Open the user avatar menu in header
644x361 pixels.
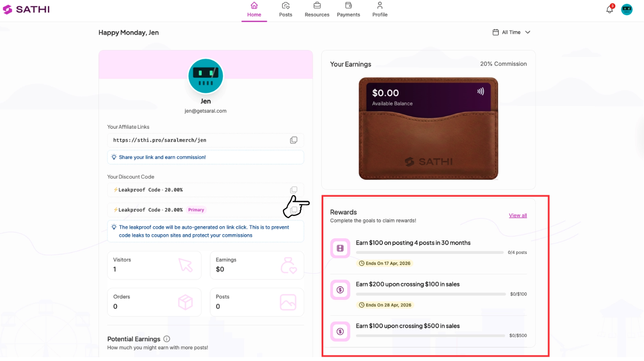(x=627, y=9)
